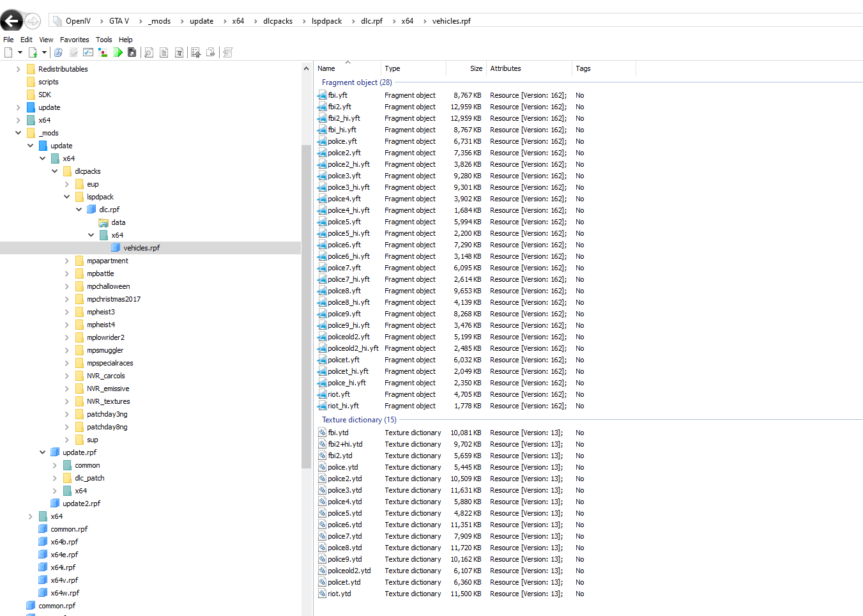Collapse the dlc.rpf tree node

79,210
